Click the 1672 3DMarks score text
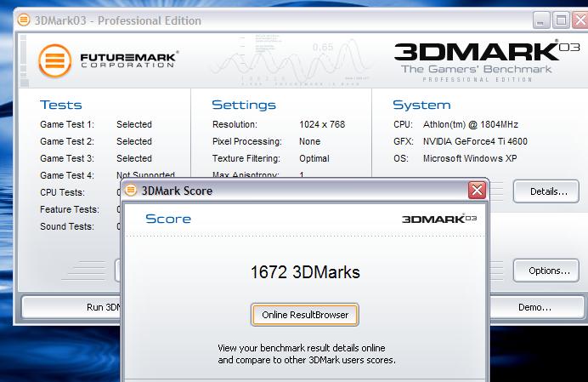The width and height of the screenshot is (588, 382). pos(305,272)
